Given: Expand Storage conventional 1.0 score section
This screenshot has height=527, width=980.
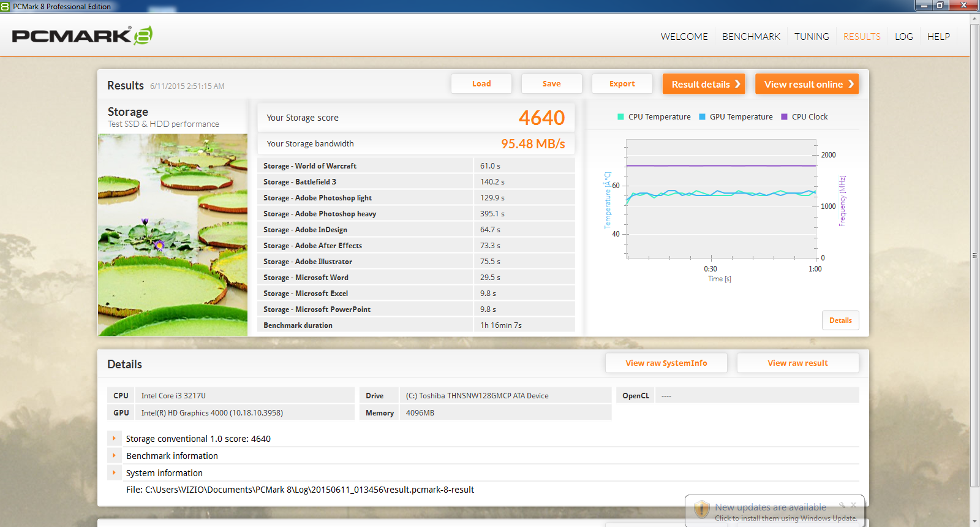Looking at the screenshot, I should pos(114,438).
